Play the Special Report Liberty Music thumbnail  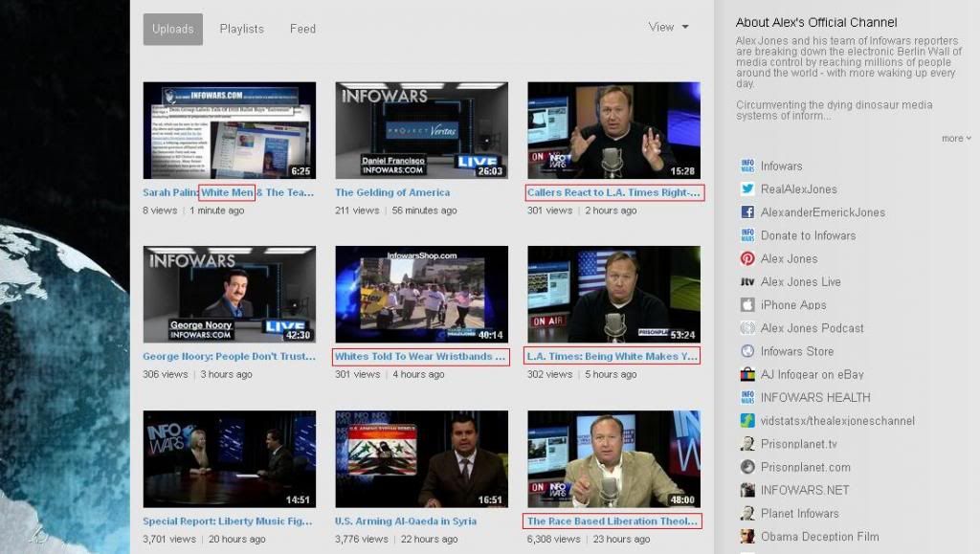tap(229, 459)
